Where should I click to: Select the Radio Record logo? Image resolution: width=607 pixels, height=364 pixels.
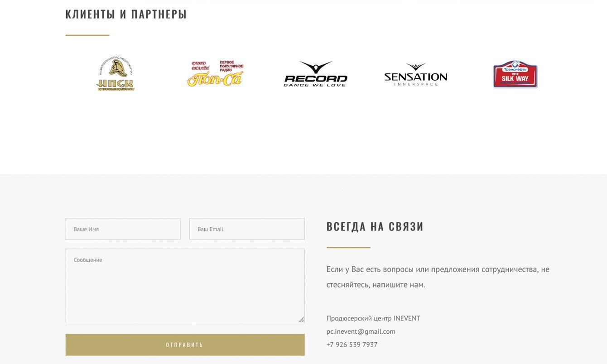coord(315,74)
